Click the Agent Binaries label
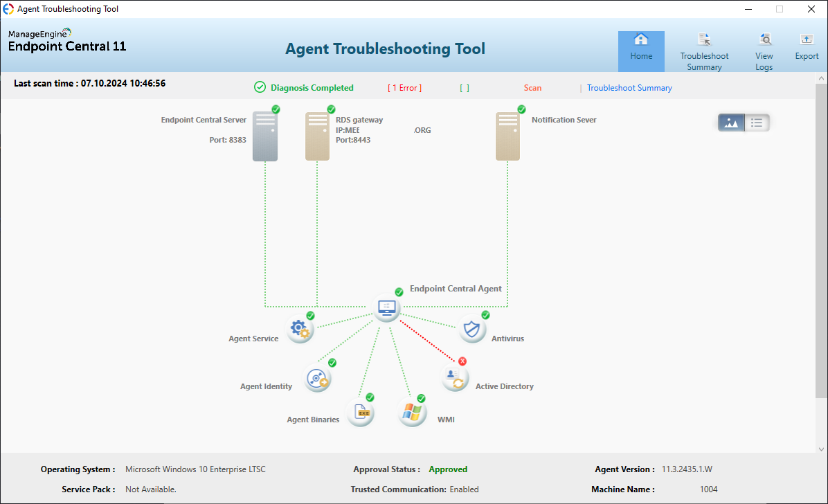The image size is (828, 504). point(313,420)
